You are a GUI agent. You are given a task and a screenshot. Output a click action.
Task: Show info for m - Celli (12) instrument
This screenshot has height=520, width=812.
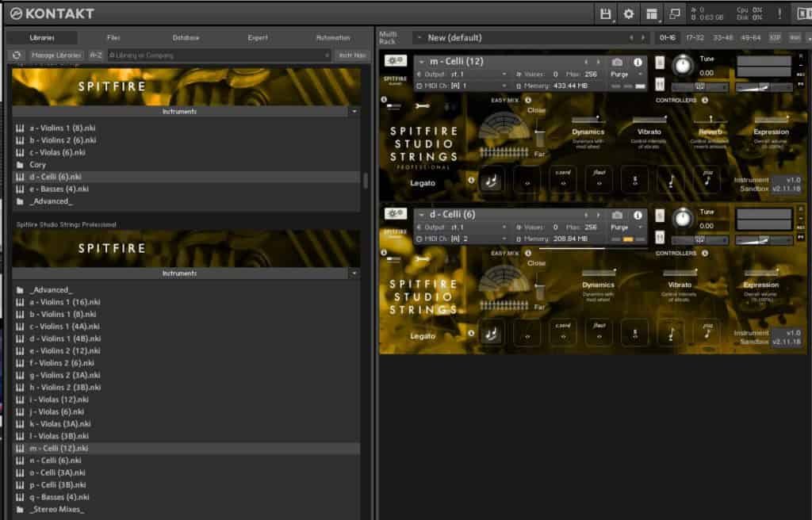click(x=638, y=62)
